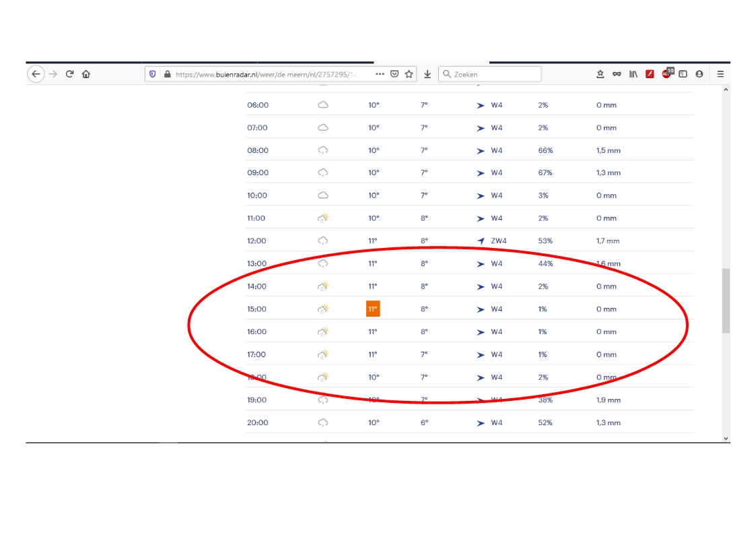The width and height of the screenshot is (756, 535).
Task: Click the browser Back arrow button
Action: tap(36, 74)
